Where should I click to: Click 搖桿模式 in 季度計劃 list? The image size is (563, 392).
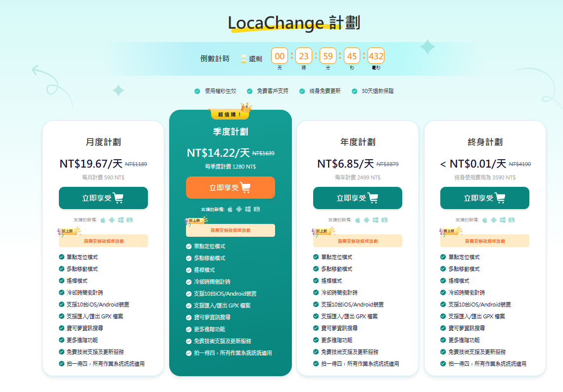point(204,270)
